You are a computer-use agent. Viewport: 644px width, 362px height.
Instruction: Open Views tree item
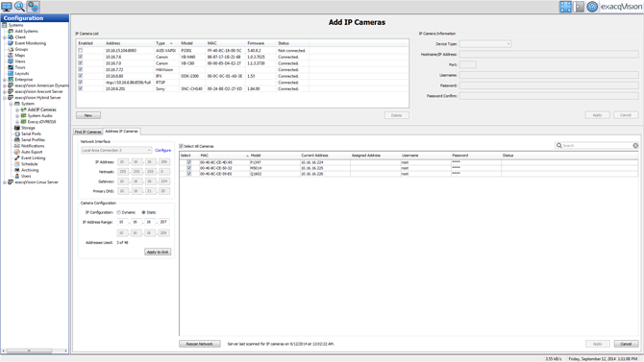click(20, 61)
